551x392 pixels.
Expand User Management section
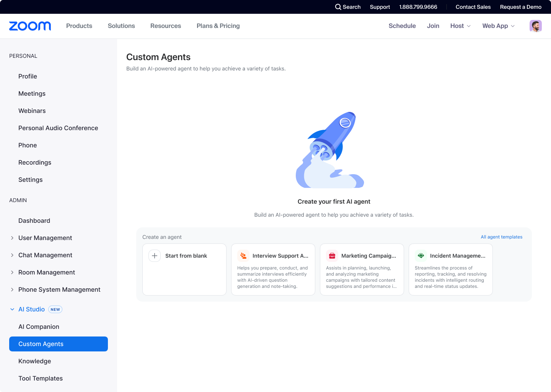[x=12, y=238]
